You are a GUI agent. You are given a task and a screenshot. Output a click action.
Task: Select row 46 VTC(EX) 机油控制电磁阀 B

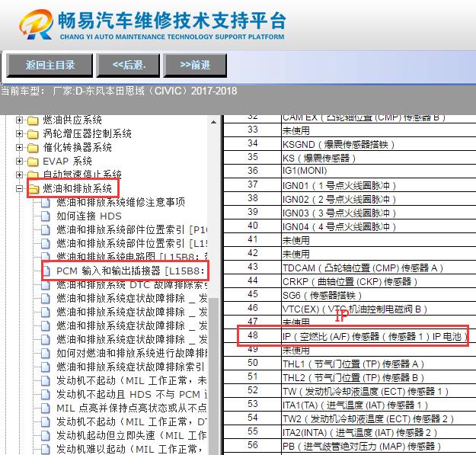pyautogui.click(x=350, y=309)
